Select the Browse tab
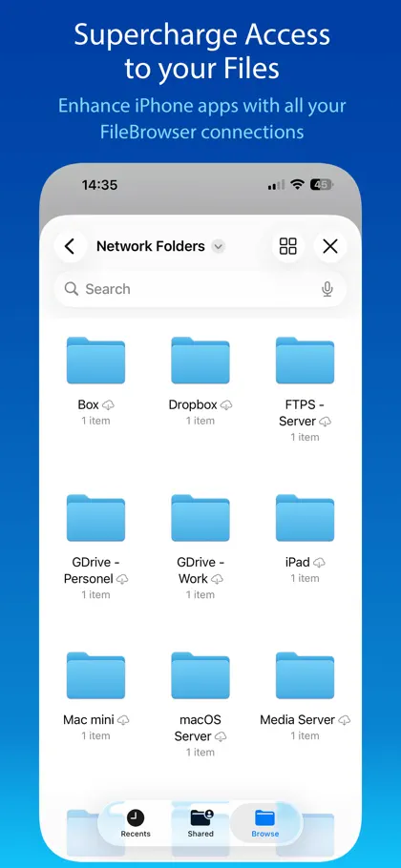 265,824
